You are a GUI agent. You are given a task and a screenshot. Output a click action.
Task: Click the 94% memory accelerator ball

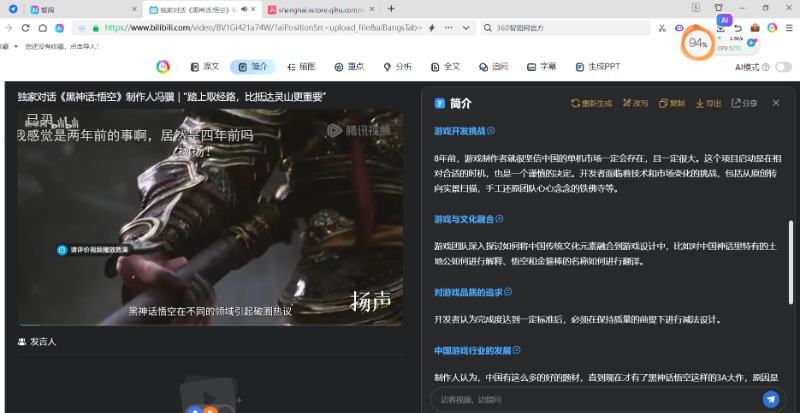(697, 44)
